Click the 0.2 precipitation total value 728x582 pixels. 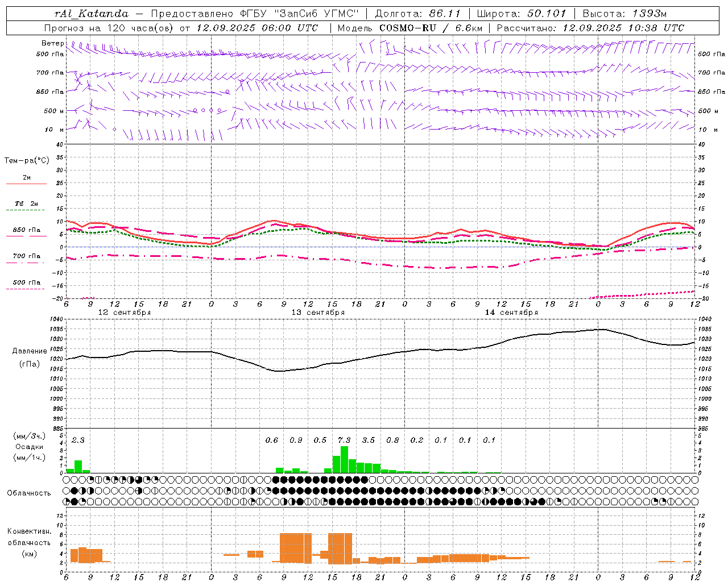(417, 440)
